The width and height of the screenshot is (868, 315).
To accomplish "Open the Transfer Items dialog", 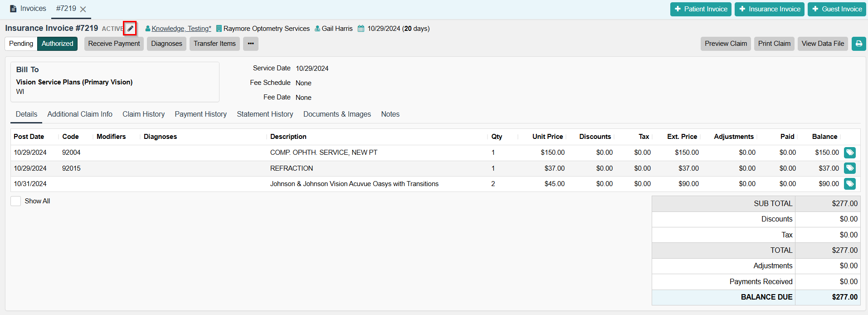I will (215, 44).
